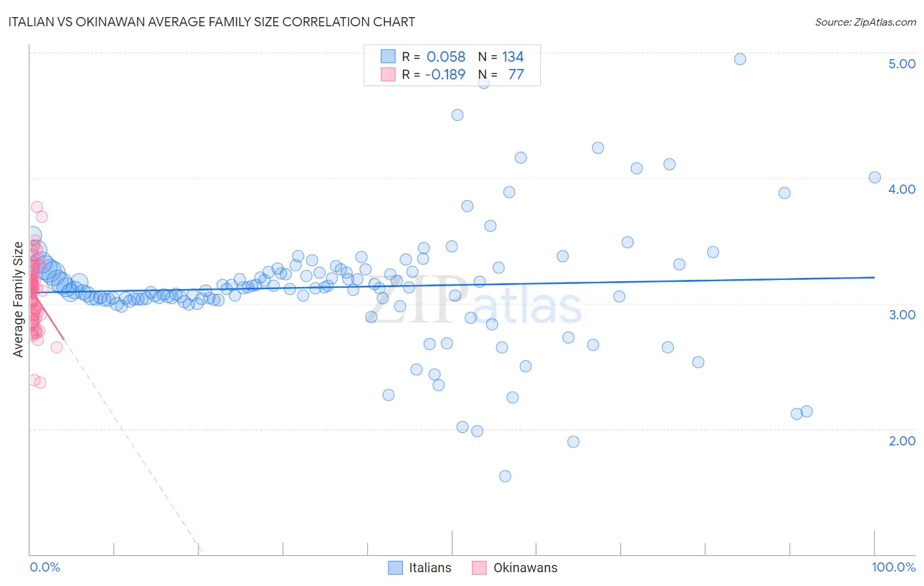Click the pink Okinawans legend swatch at bottom

point(480,568)
